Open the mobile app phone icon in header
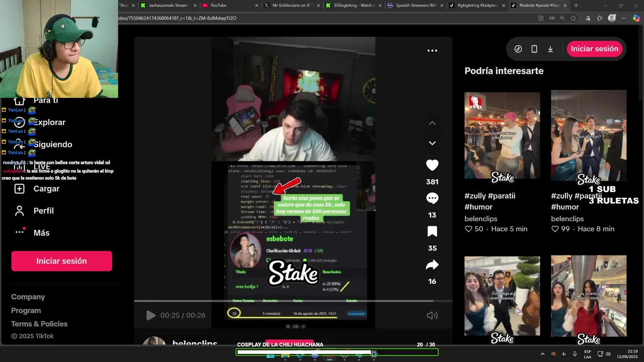Image resolution: width=644 pixels, height=362 pixels. coord(534,49)
